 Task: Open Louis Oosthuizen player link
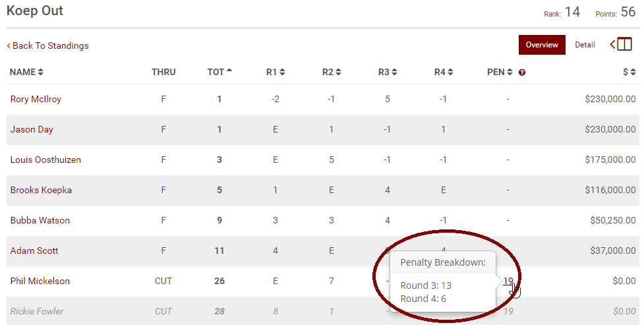[45, 160]
